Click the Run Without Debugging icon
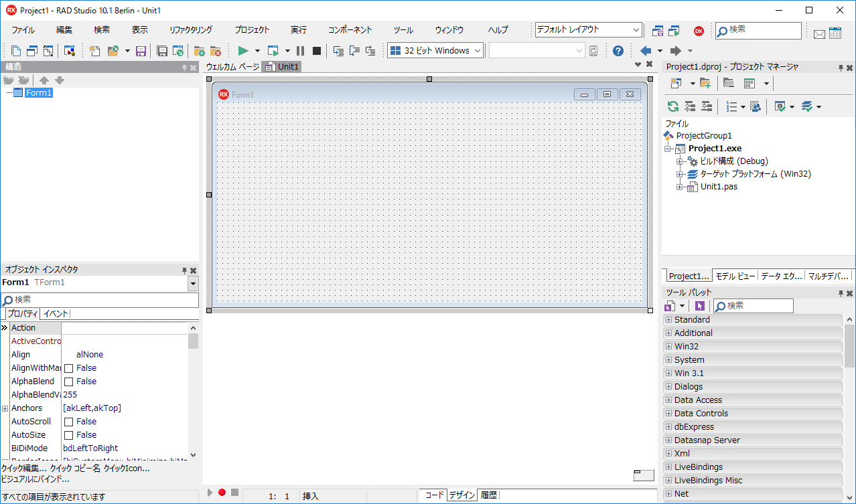 point(273,51)
